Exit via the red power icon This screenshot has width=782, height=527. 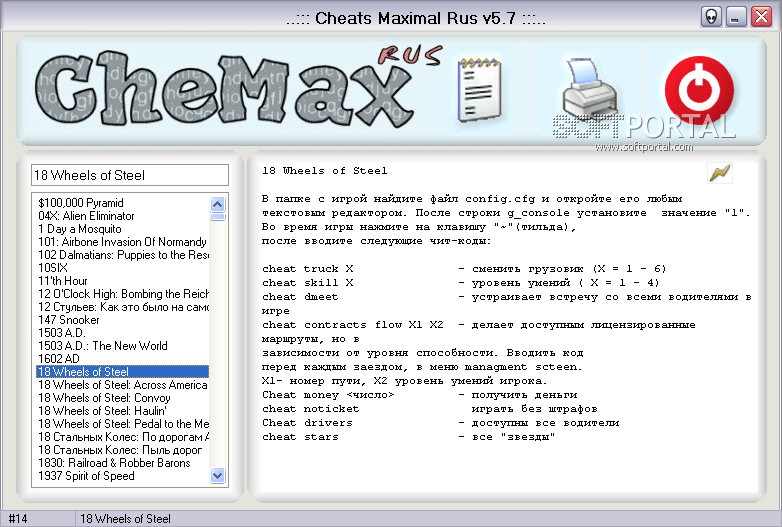click(699, 90)
